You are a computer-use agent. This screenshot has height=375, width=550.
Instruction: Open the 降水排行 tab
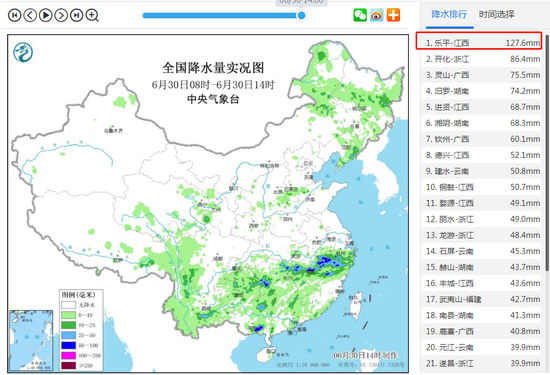[449, 14]
